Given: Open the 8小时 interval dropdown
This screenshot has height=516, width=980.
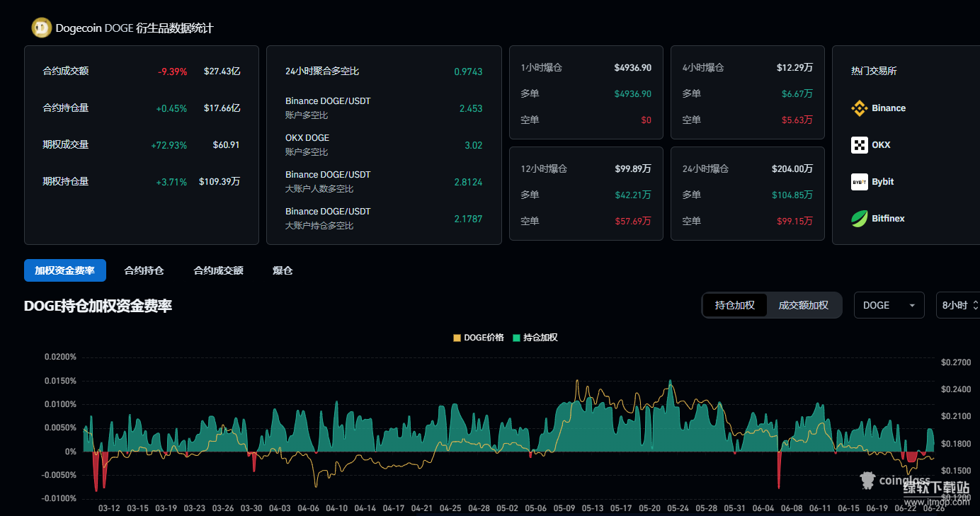Looking at the screenshot, I should (958, 305).
